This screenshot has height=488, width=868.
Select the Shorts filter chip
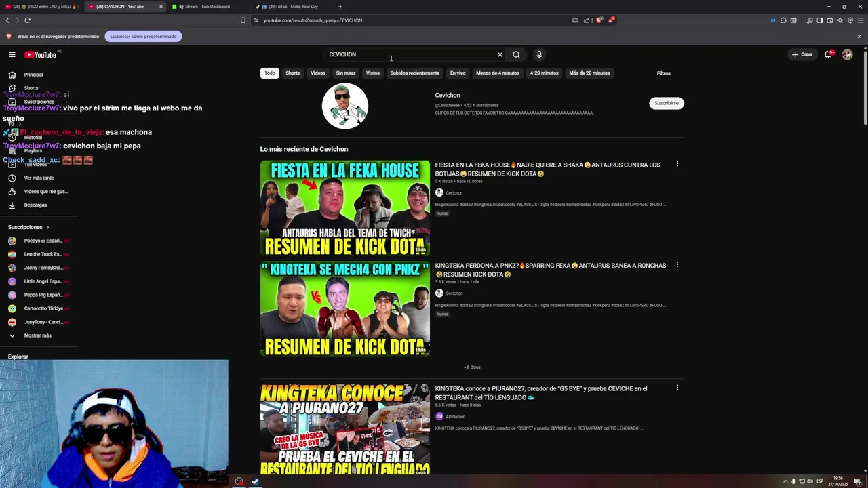[293, 73]
